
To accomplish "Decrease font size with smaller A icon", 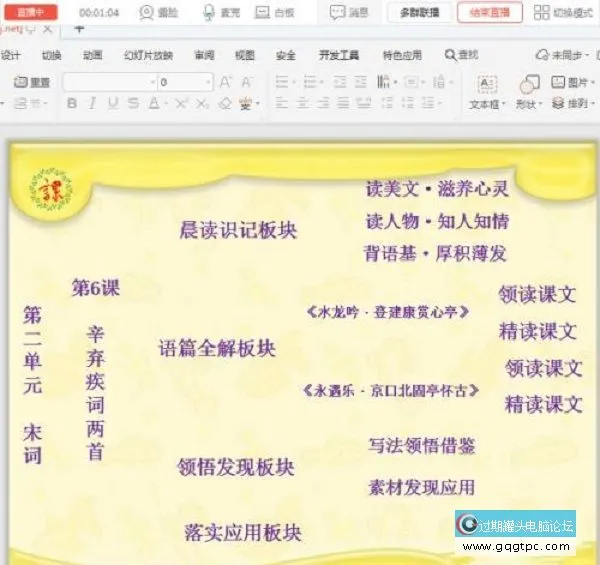I will pyautogui.click(x=246, y=82).
